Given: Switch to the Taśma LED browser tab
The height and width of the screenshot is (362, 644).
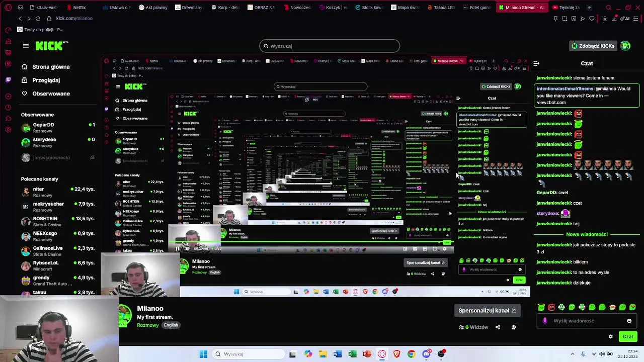Looking at the screenshot, I should tap(441, 8).
